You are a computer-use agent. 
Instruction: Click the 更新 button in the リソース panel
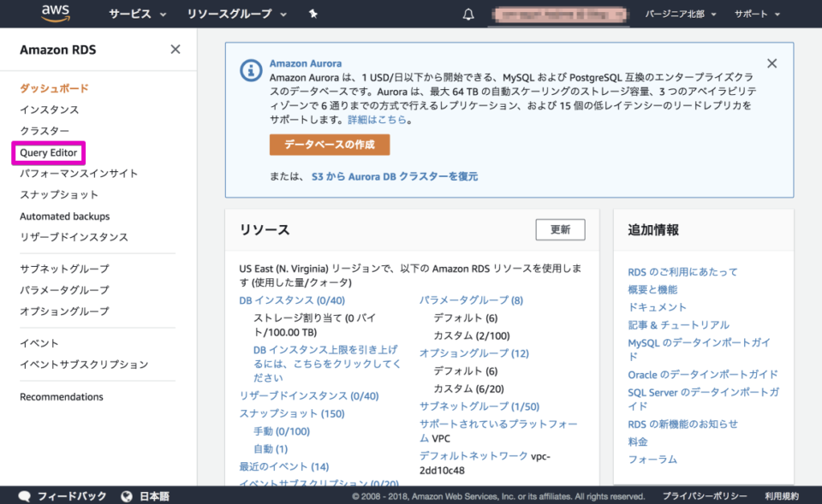[560, 229]
